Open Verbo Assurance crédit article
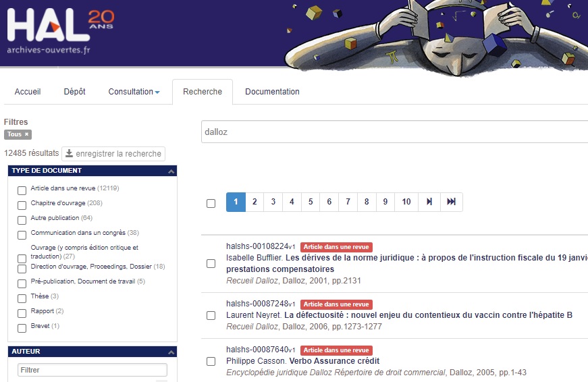 coord(334,361)
